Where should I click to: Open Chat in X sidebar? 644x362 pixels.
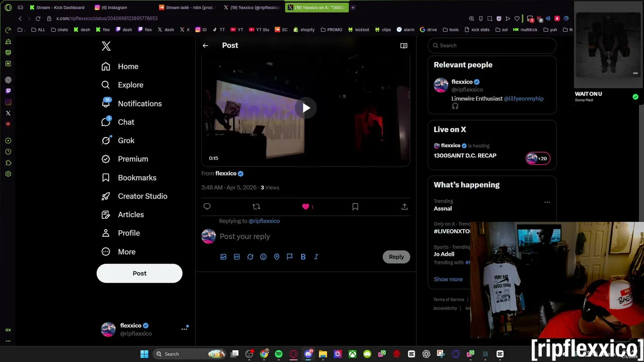[x=118, y=122]
